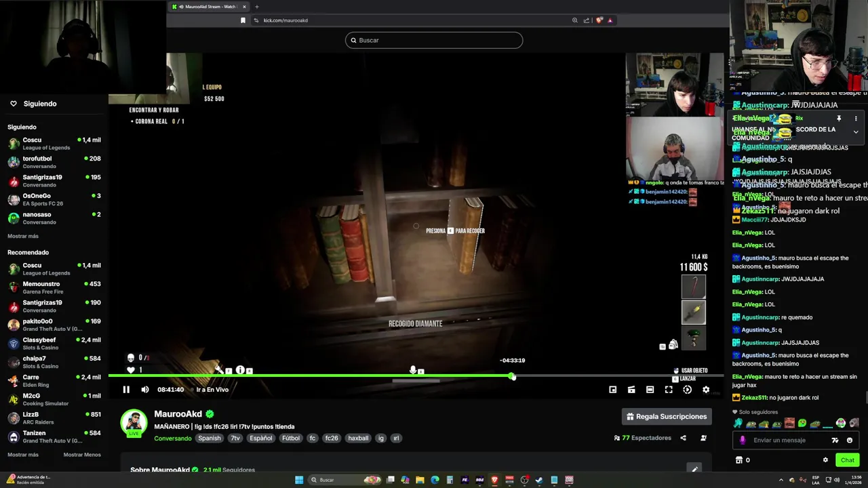Select the irl tag

click(x=396, y=439)
